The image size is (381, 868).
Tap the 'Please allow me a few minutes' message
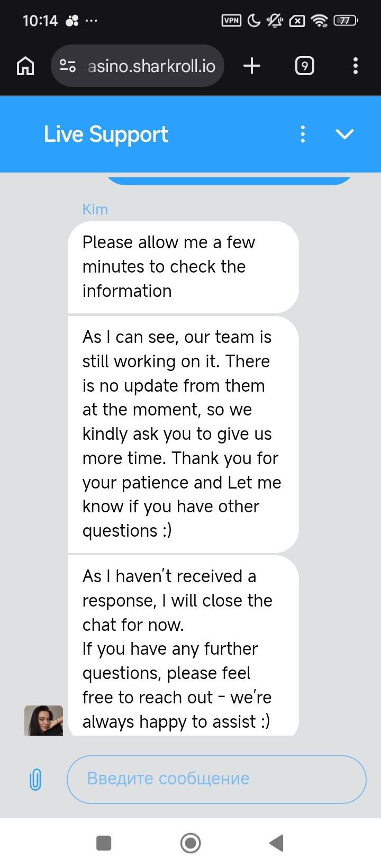pos(183,267)
